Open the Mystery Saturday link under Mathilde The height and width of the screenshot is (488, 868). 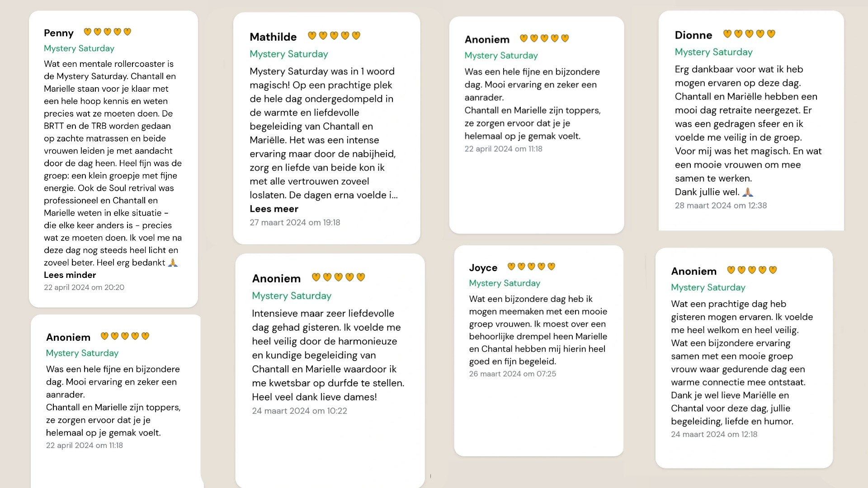coord(289,54)
